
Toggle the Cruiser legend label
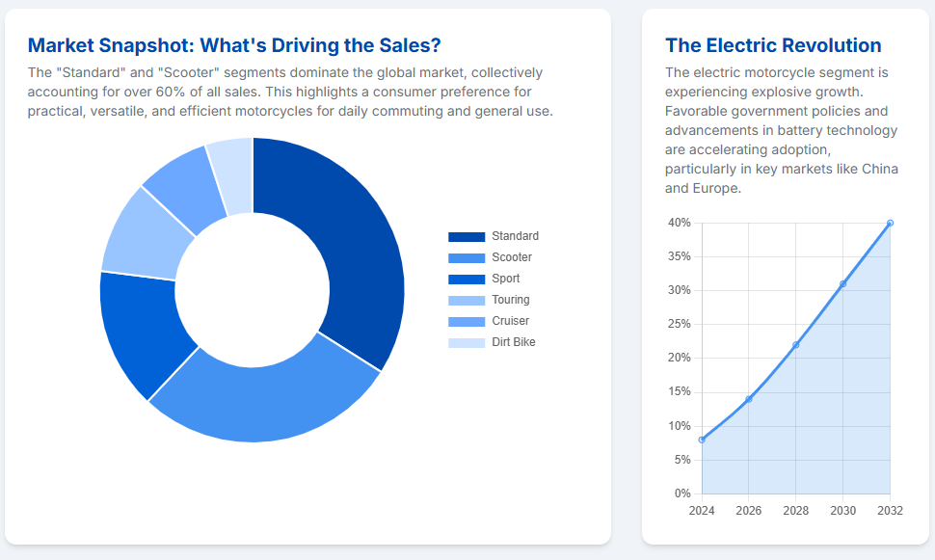510,321
